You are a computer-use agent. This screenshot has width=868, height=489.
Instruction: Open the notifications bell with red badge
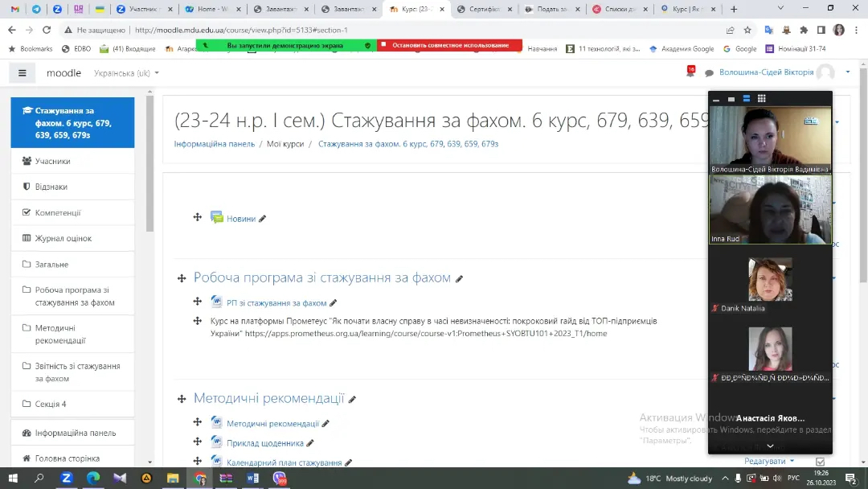click(x=690, y=72)
